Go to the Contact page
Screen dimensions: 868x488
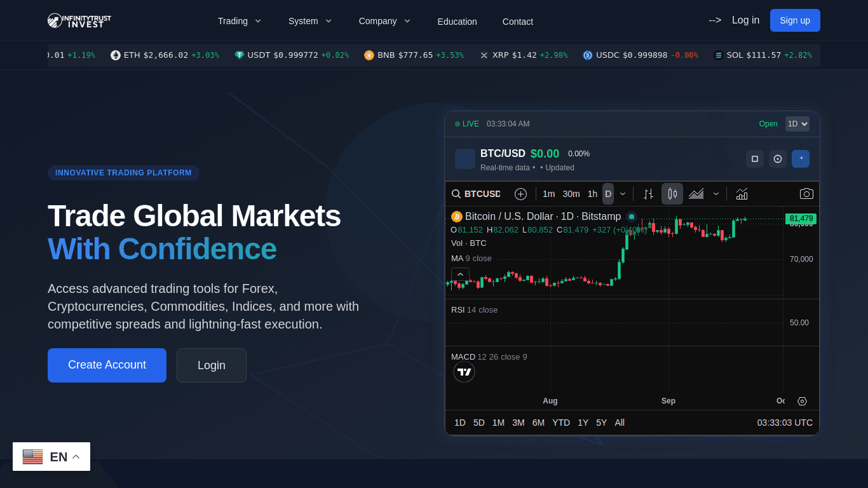pos(518,22)
